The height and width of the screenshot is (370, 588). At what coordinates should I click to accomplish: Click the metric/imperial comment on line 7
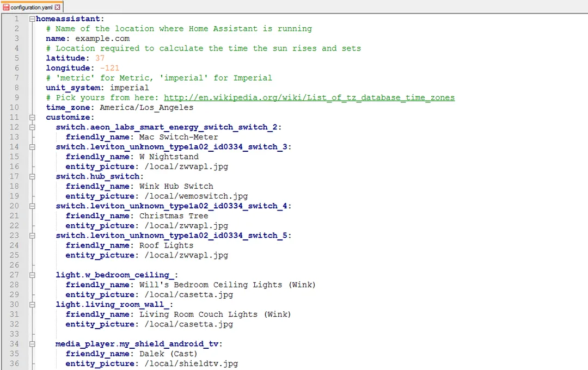click(159, 78)
